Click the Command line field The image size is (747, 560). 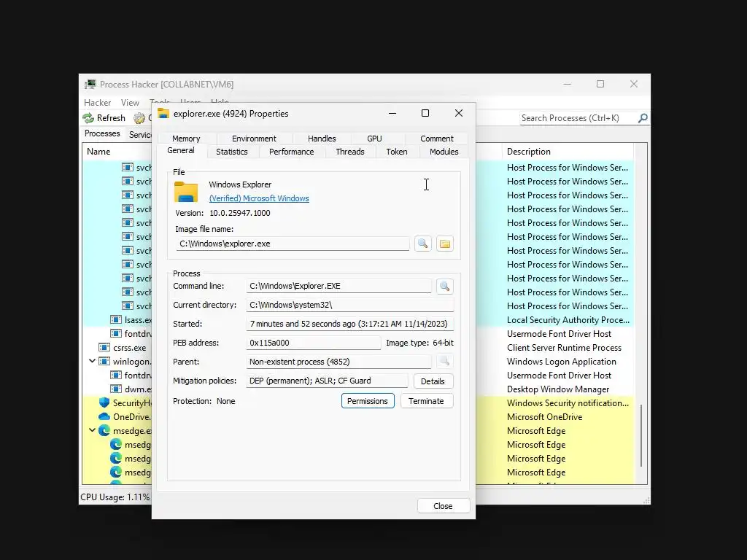click(x=338, y=286)
